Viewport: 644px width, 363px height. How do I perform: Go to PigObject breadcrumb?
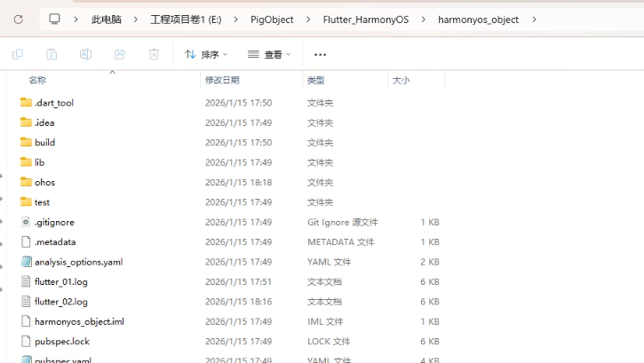tap(272, 20)
